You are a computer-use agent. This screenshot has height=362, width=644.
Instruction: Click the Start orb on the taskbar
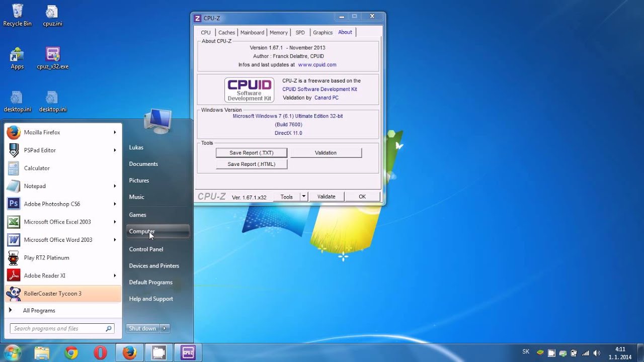tap(12, 353)
